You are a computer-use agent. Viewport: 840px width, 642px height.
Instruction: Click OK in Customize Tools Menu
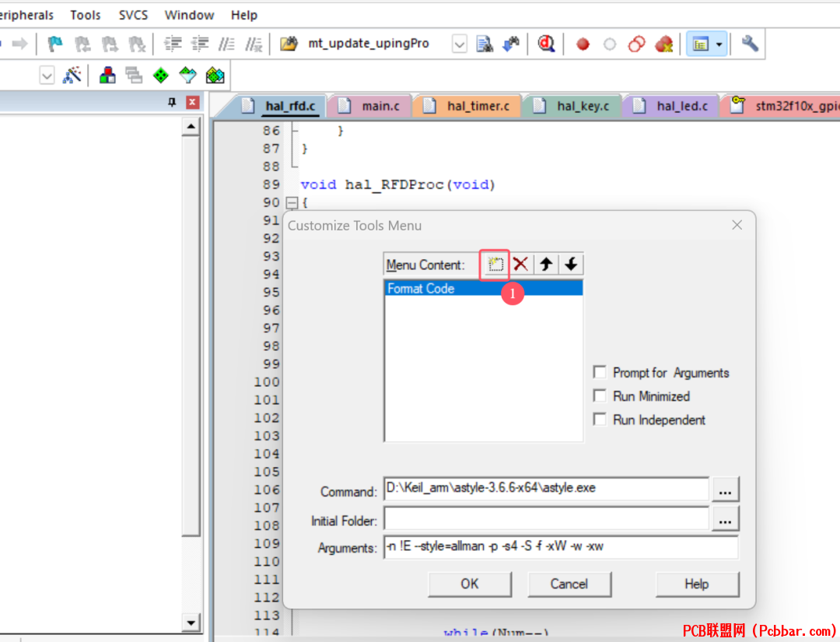tap(470, 584)
